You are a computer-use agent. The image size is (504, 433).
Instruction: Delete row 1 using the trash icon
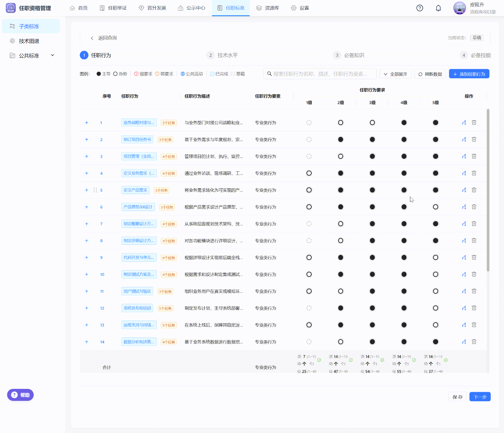[474, 122]
